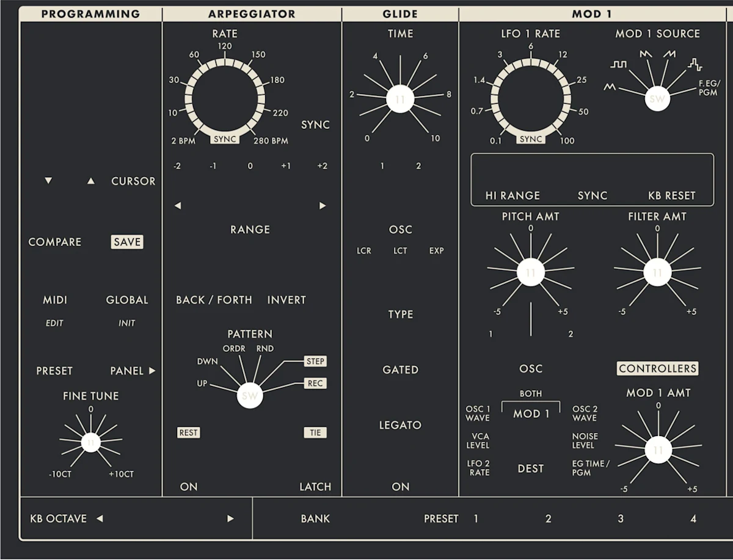Click the MIDI button
The height and width of the screenshot is (560, 733).
coord(55,300)
